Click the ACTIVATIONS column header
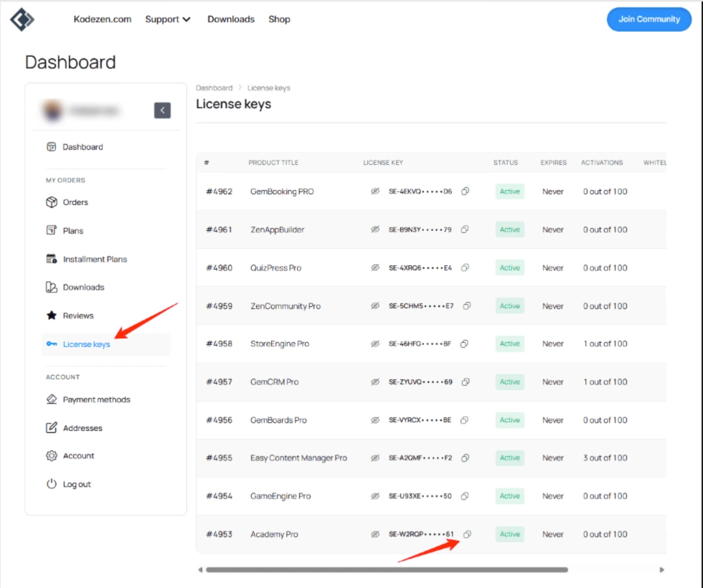The width and height of the screenshot is (703, 588). click(602, 162)
